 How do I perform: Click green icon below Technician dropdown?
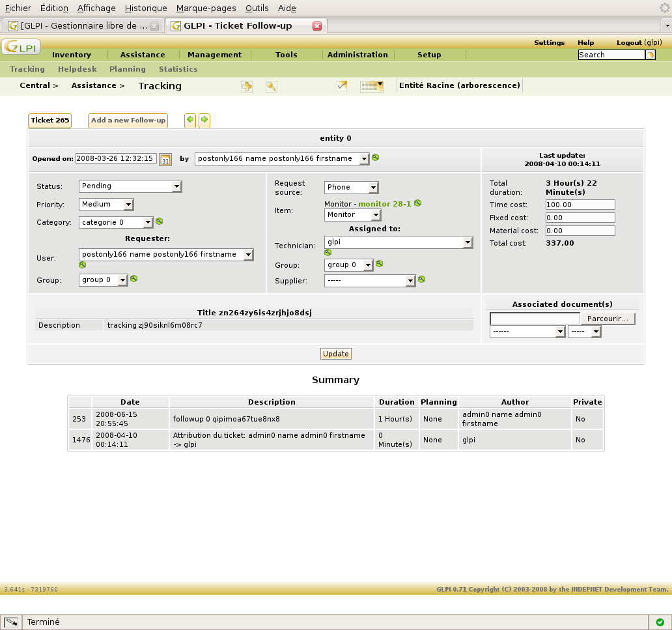click(328, 253)
